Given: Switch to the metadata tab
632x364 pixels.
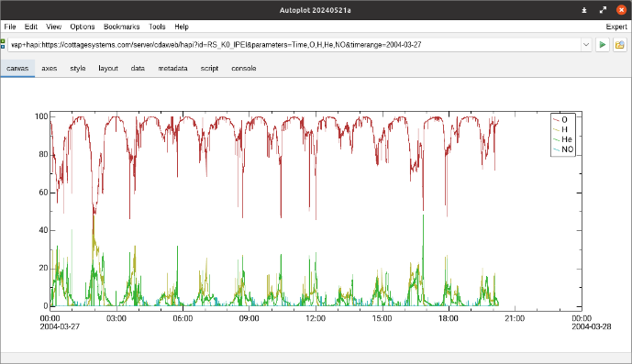Looking at the screenshot, I should (x=172, y=68).
